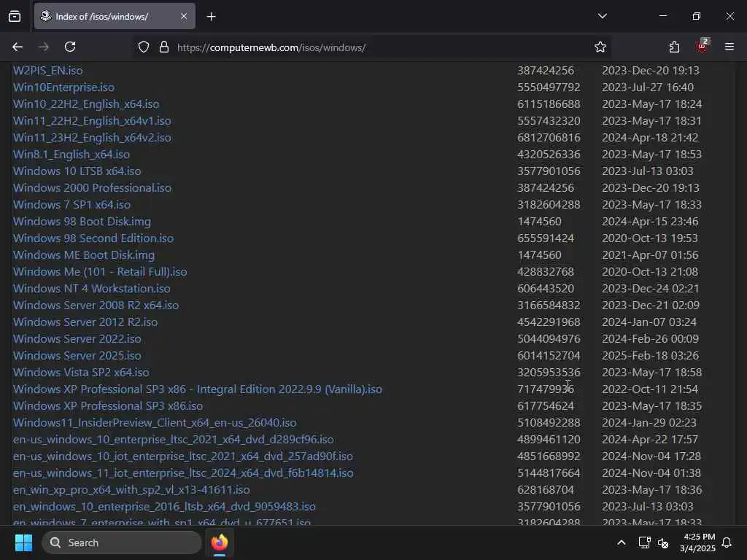
Task: Download Windows Server 2022.iso
Action: tap(77, 338)
